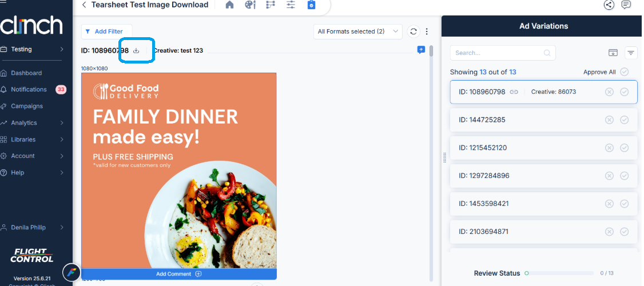Click the Creative: test 123 label
Viewport: 644px width, 286px height.
tap(178, 50)
